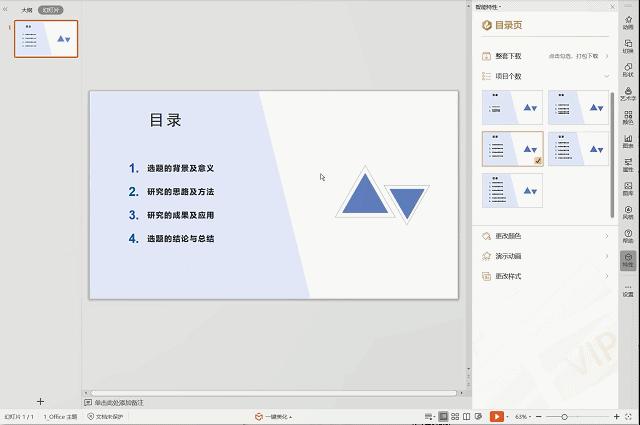Expand the 演示动画 row arrow
Screen dimensions: 640x425
tap(607, 256)
